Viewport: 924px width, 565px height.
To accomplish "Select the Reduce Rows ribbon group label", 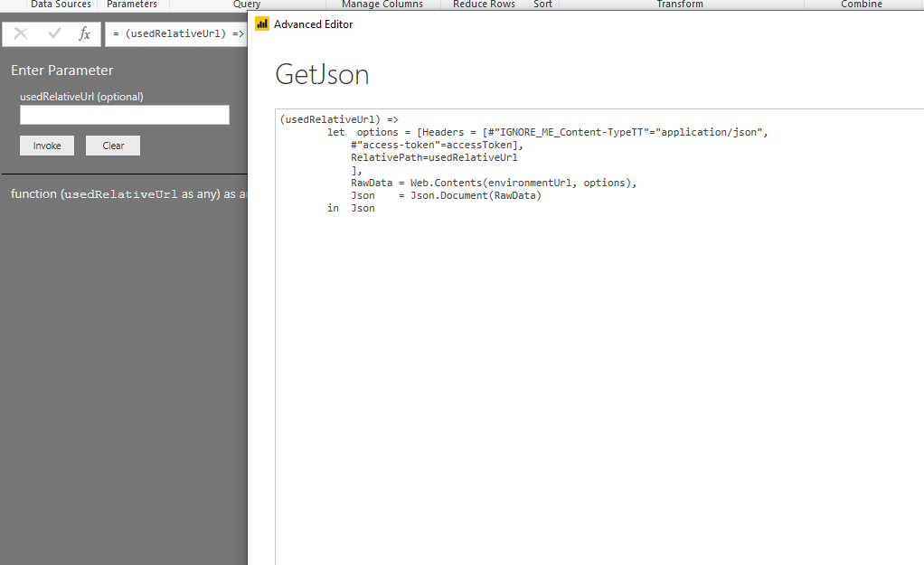I will point(484,5).
